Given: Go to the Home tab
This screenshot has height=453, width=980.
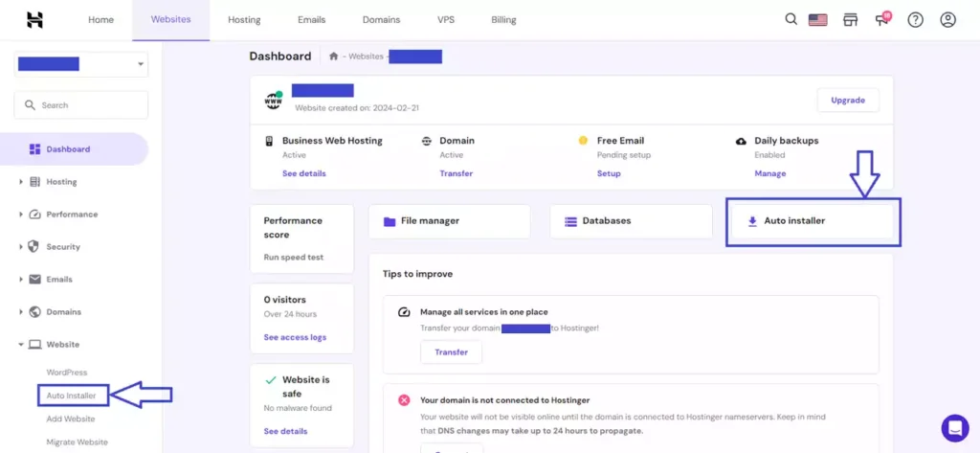Looking at the screenshot, I should pos(100,20).
